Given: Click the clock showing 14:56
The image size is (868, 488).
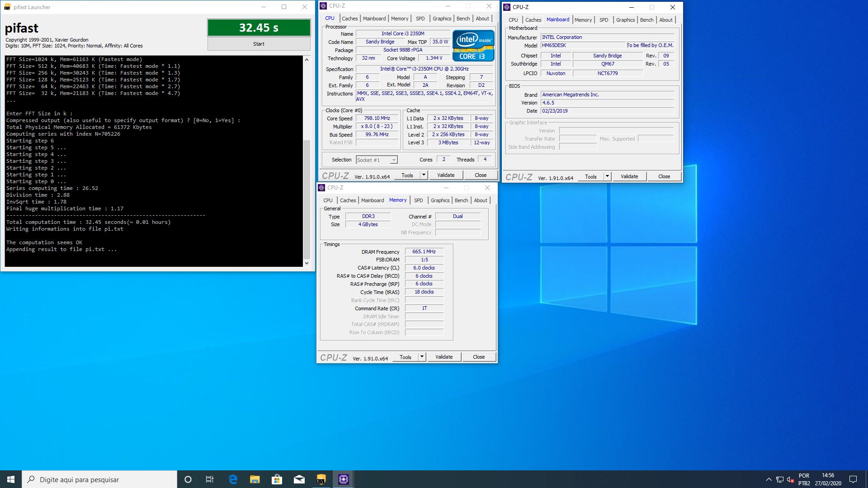Looking at the screenshot, I should 828,475.
